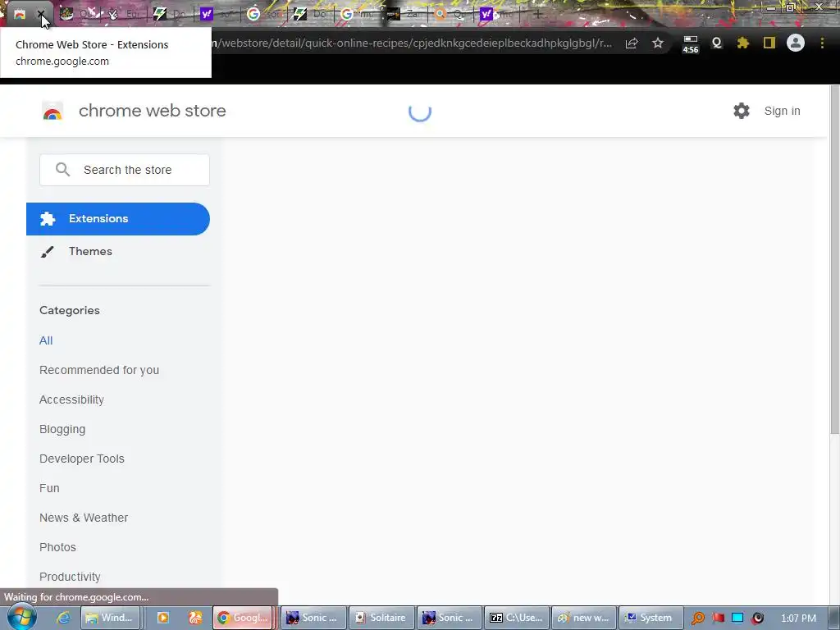
Task: Click the chrome web store title text
Action: [x=152, y=111]
